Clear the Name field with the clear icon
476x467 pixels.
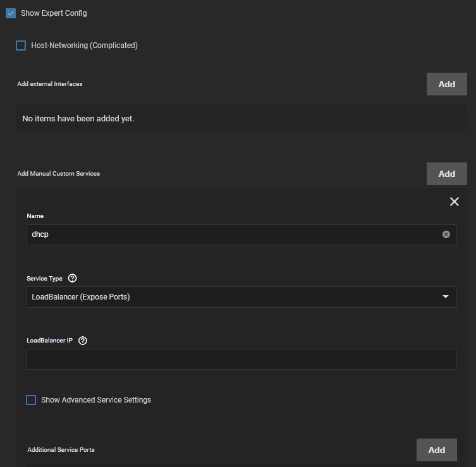coord(446,234)
